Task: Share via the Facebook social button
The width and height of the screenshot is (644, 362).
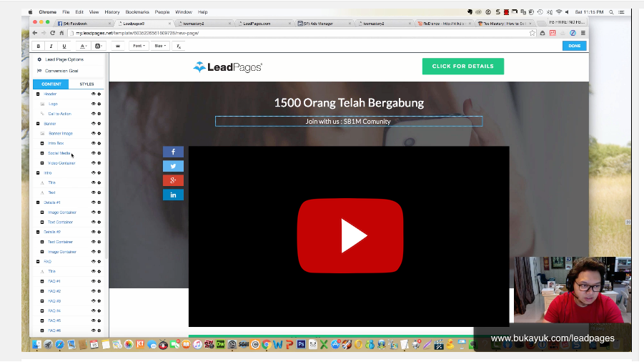Action: [x=173, y=152]
